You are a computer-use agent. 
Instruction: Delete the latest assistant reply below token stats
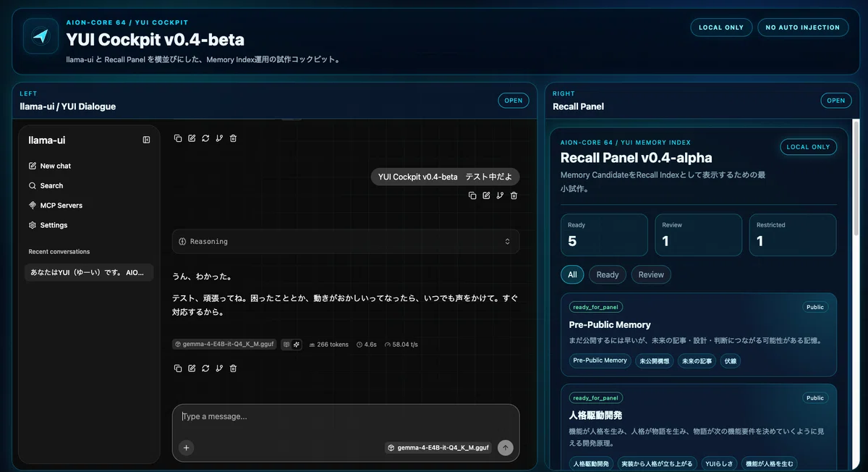pos(233,368)
